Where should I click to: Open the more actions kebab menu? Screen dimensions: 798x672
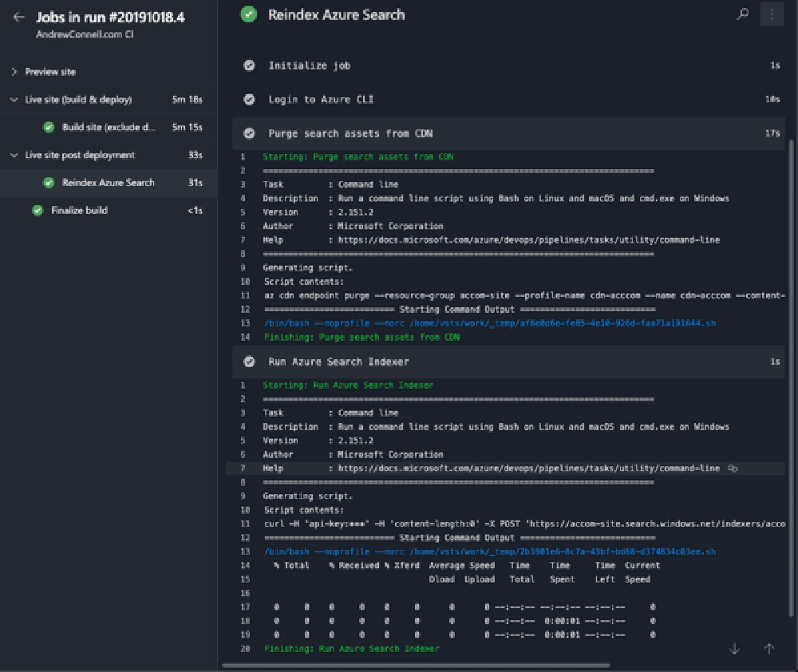(771, 14)
